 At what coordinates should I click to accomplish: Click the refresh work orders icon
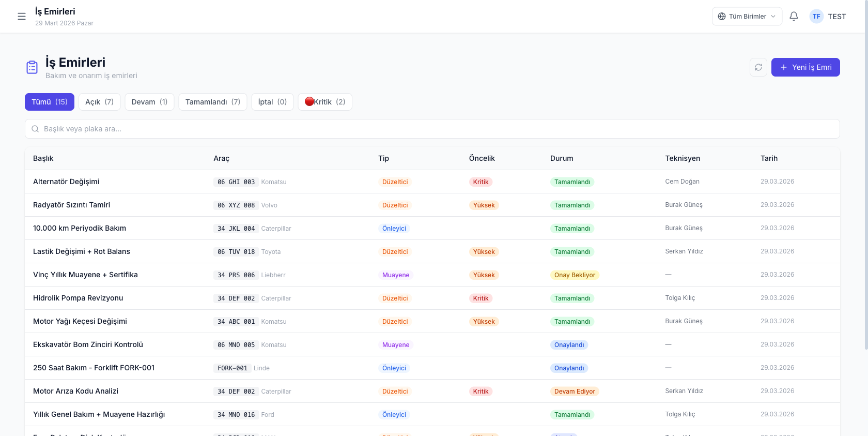[x=758, y=67]
